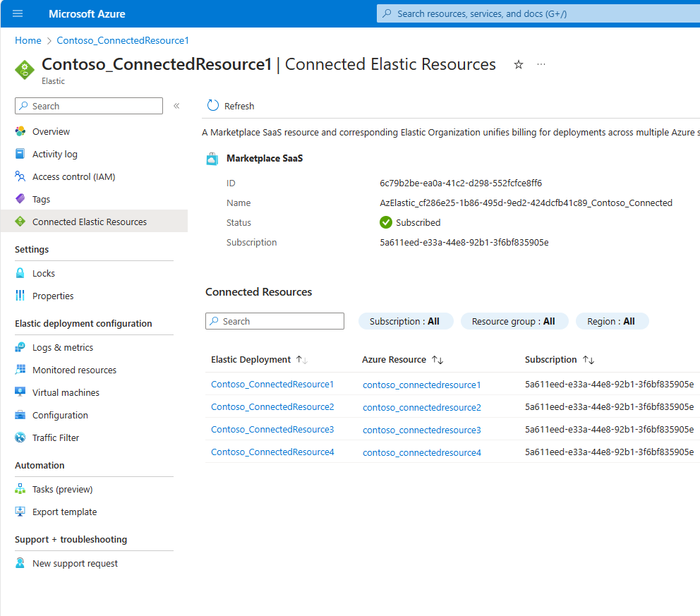Open contoso_connectedresource1 Azure resource link

pyautogui.click(x=422, y=385)
